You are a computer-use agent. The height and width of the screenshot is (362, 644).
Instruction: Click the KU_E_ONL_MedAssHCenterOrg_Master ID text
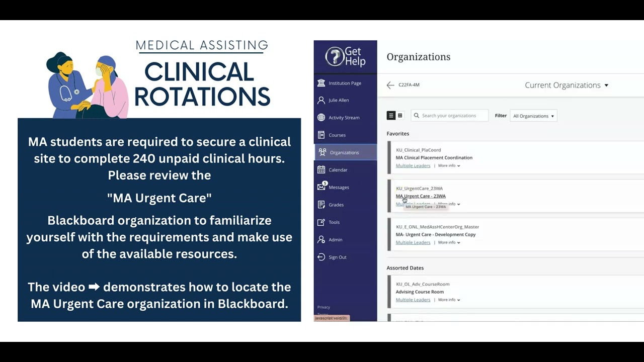coord(437,227)
